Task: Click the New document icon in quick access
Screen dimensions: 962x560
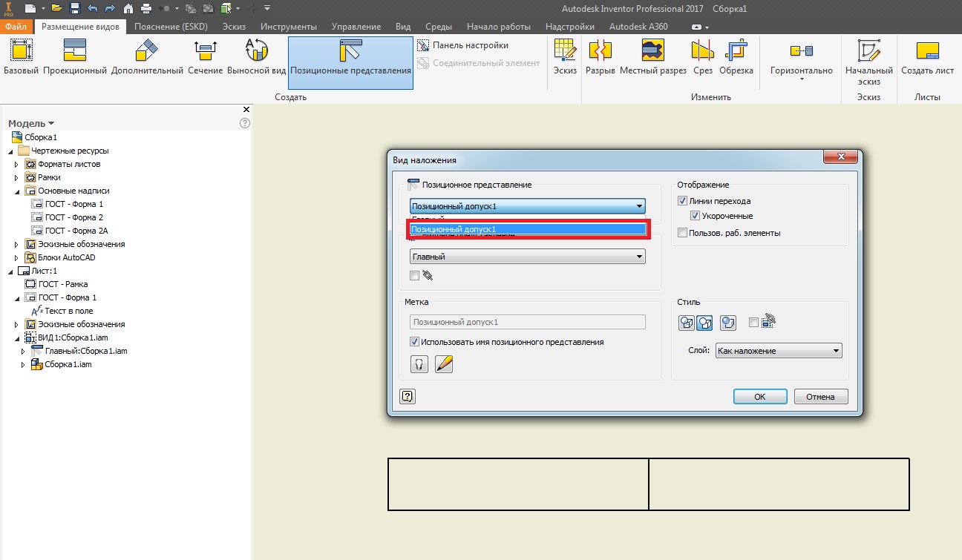Action: [x=29, y=8]
